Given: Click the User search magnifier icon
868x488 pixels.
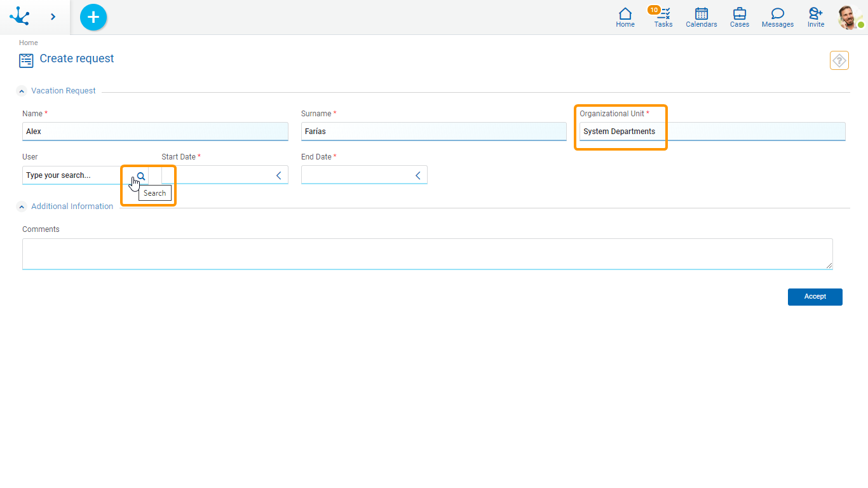Looking at the screenshot, I should coord(141,176).
